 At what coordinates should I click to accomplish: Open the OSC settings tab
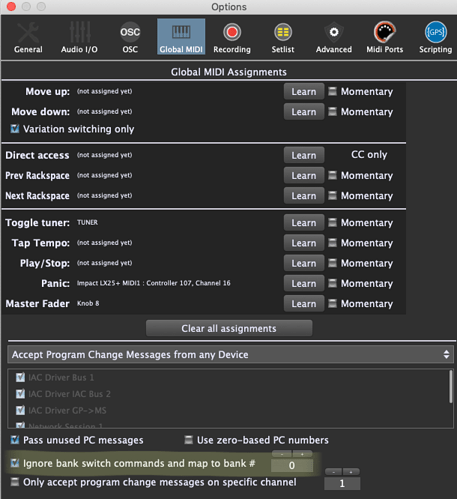(130, 37)
